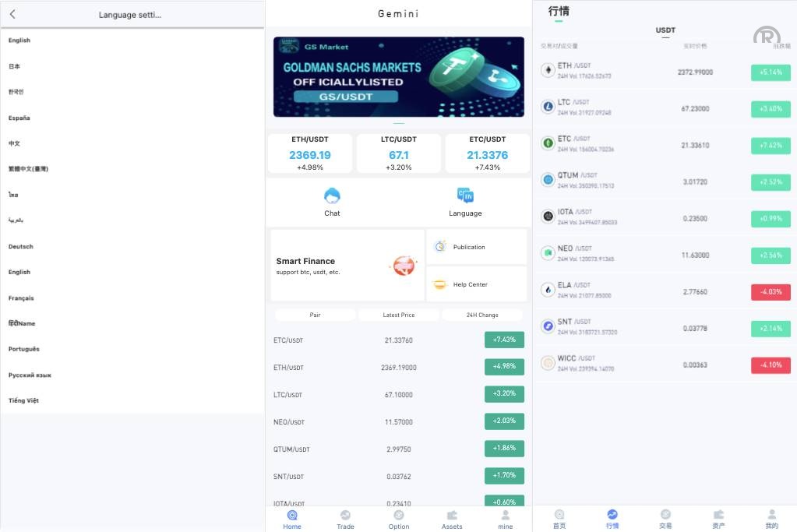Sort list by Pair header
Image resolution: width=797 pixels, height=532 pixels.
(315, 315)
